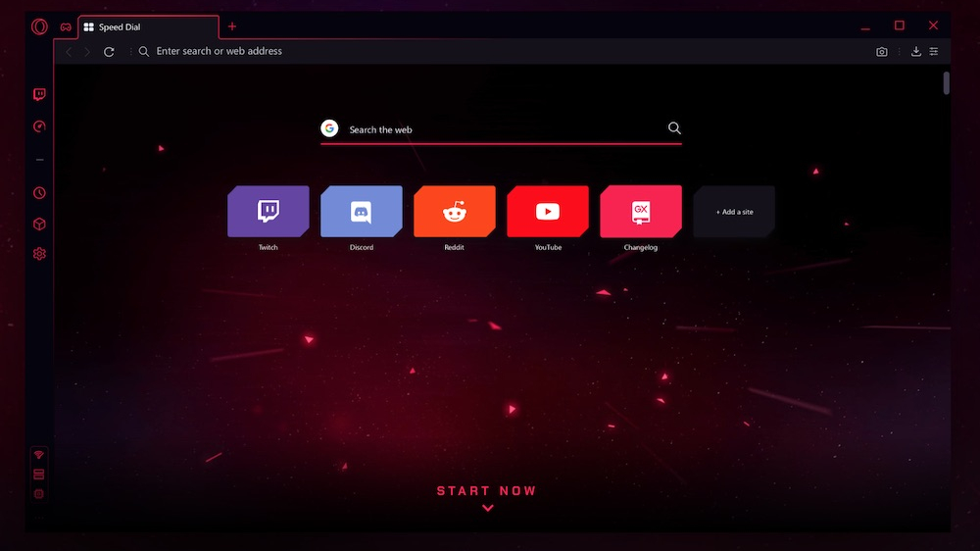Click the CPU limiter icon in the sidebar
The width and height of the screenshot is (980, 551).
pos(39,493)
